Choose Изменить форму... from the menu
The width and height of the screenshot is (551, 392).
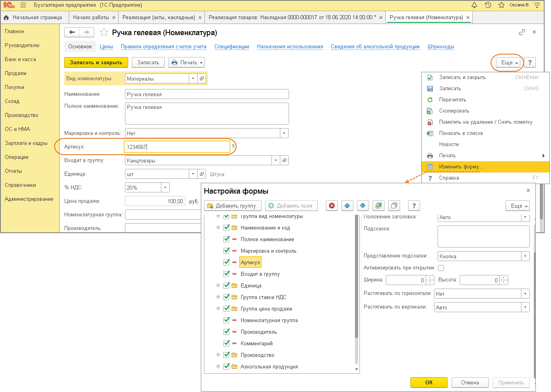[486, 167]
